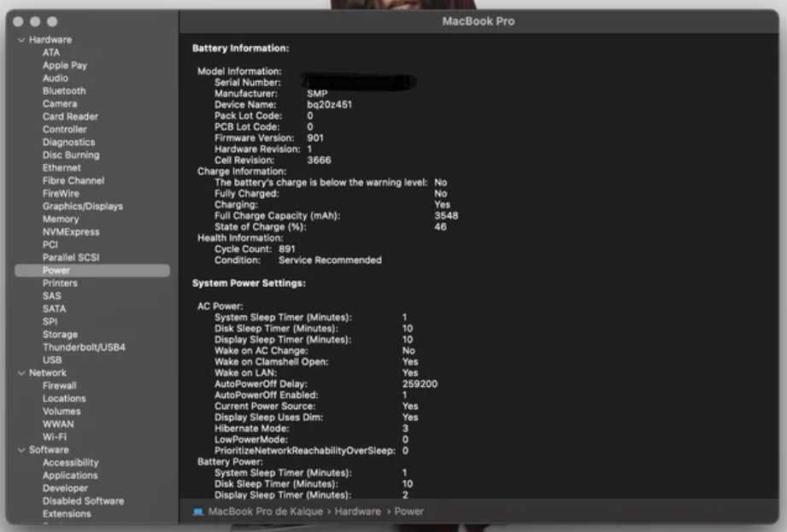
Task: Select Ethernet in the sidebar
Action: [62, 168]
